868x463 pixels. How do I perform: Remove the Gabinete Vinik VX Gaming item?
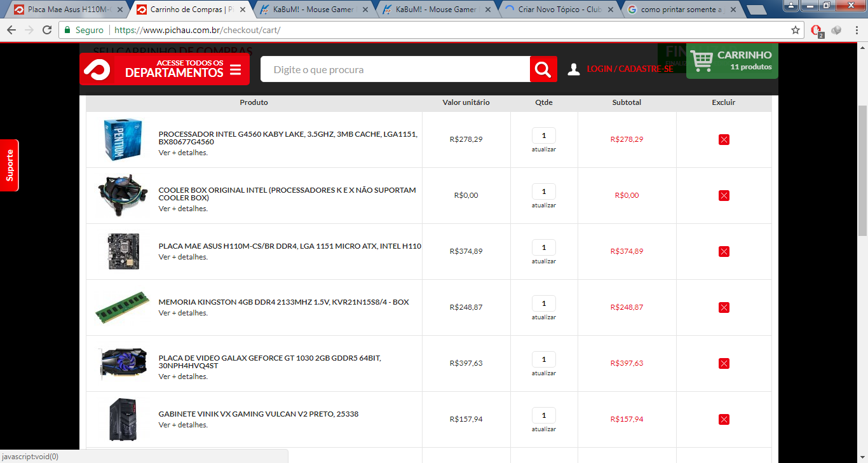pos(724,419)
